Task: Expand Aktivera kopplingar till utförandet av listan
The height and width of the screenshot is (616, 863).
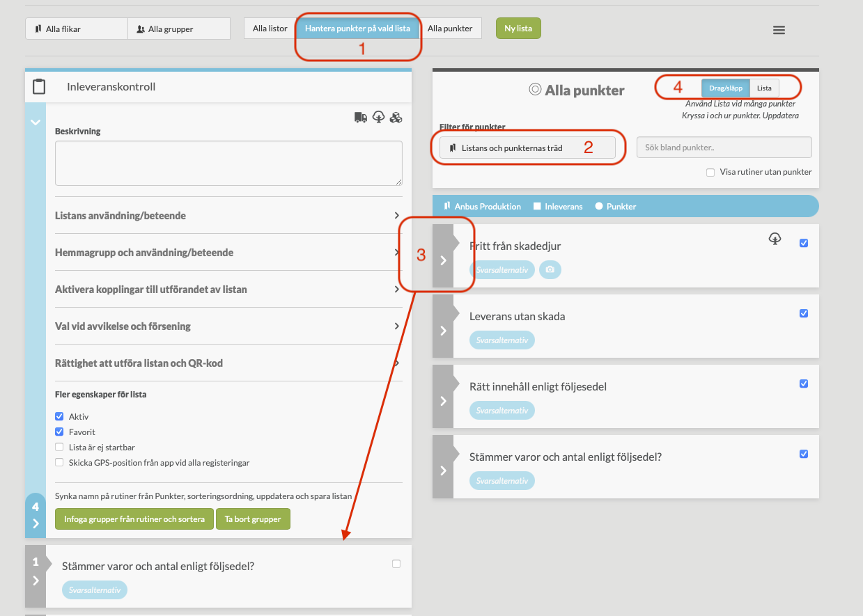Action: (x=228, y=289)
